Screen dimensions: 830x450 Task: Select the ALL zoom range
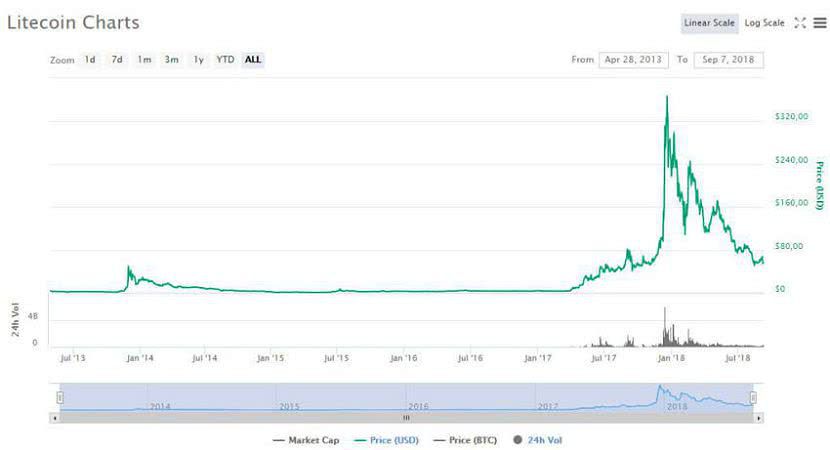[253, 60]
